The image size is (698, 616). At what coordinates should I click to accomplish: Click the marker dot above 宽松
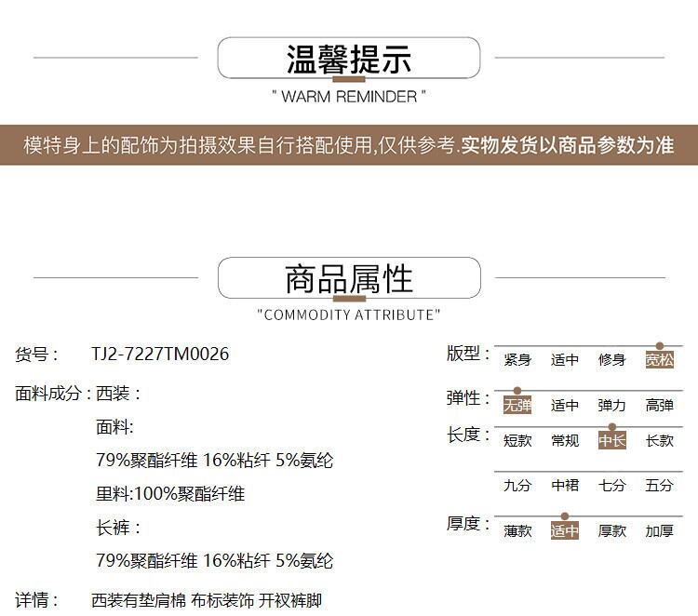(x=660, y=346)
